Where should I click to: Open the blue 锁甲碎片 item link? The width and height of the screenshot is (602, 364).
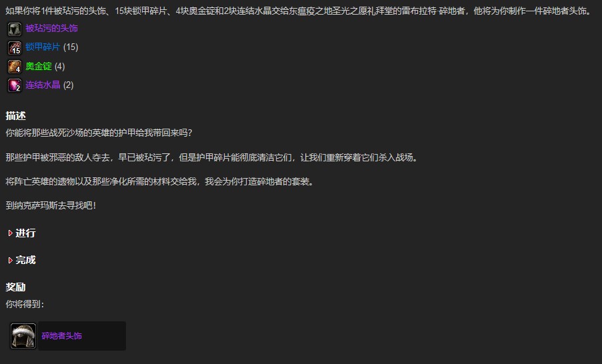43,47
